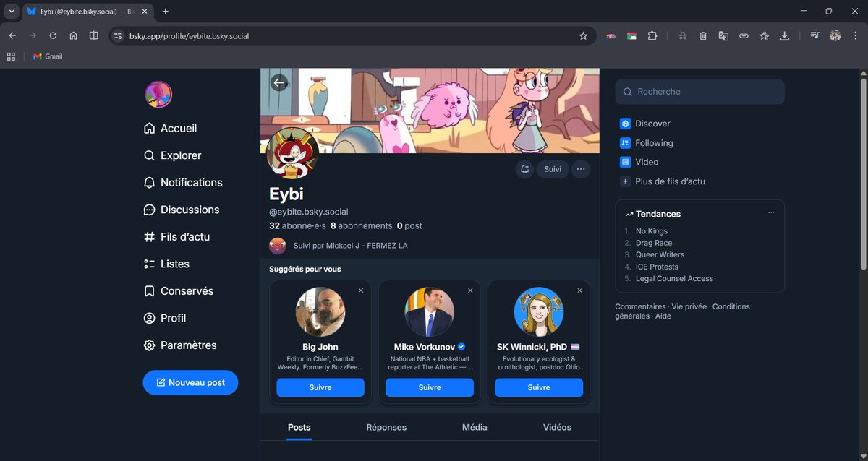
Task: Click the Commentaires footer link
Action: 640,306
